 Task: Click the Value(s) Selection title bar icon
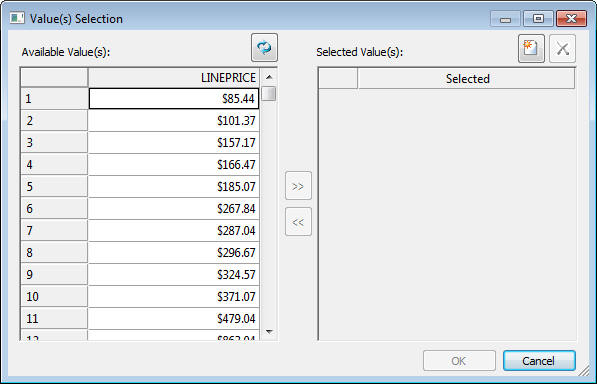click(x=17, y=18)
